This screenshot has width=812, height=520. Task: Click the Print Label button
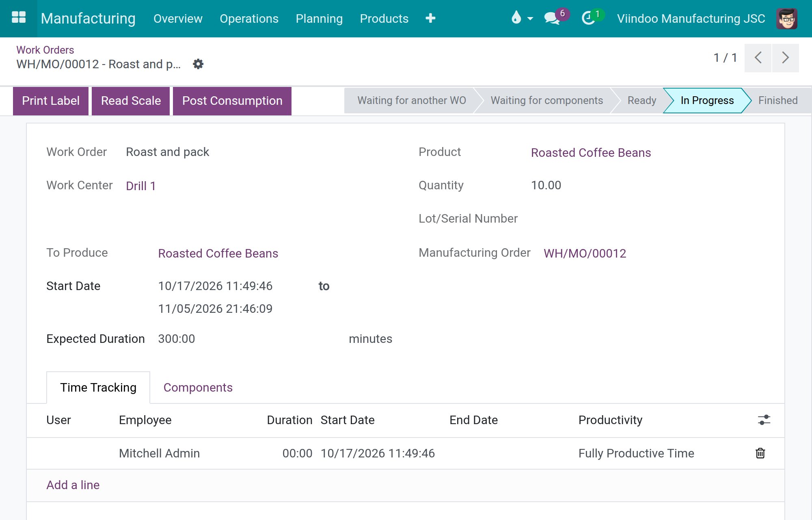pos(51,101)
